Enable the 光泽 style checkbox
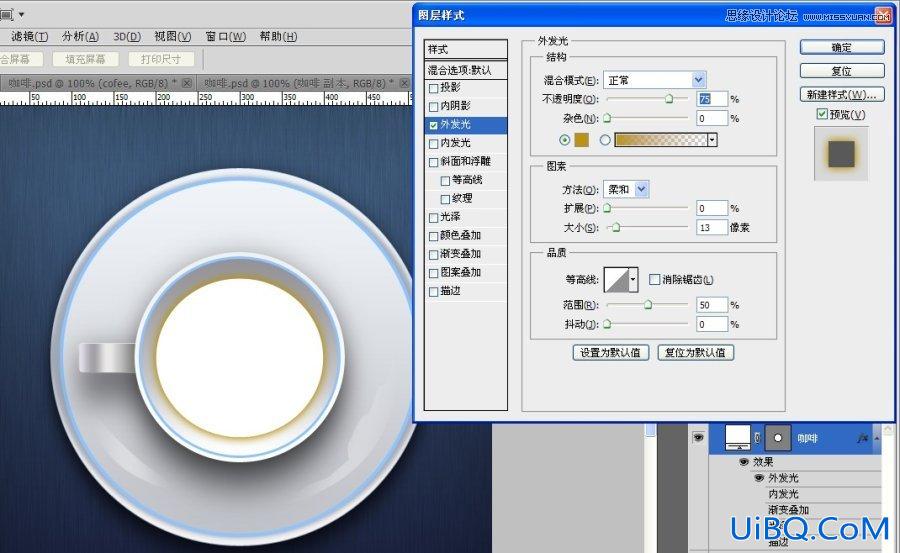Screen dimensions: 900x553 434,218
